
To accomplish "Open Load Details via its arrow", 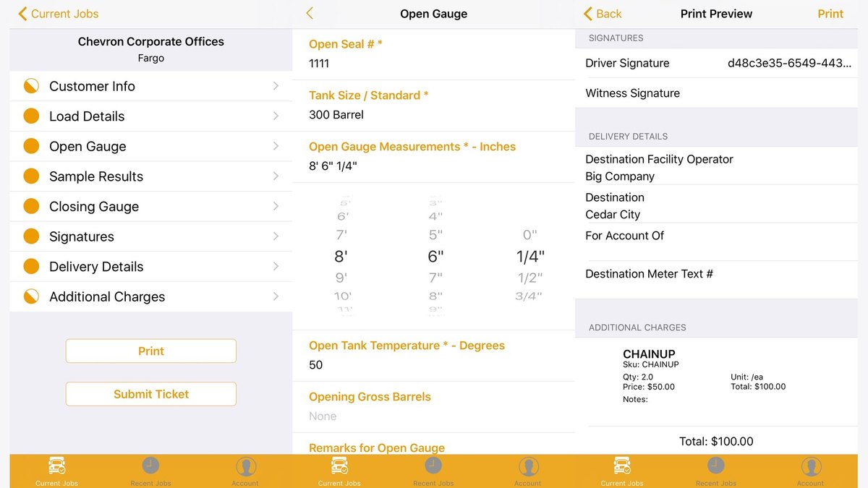I will (276, 116).
